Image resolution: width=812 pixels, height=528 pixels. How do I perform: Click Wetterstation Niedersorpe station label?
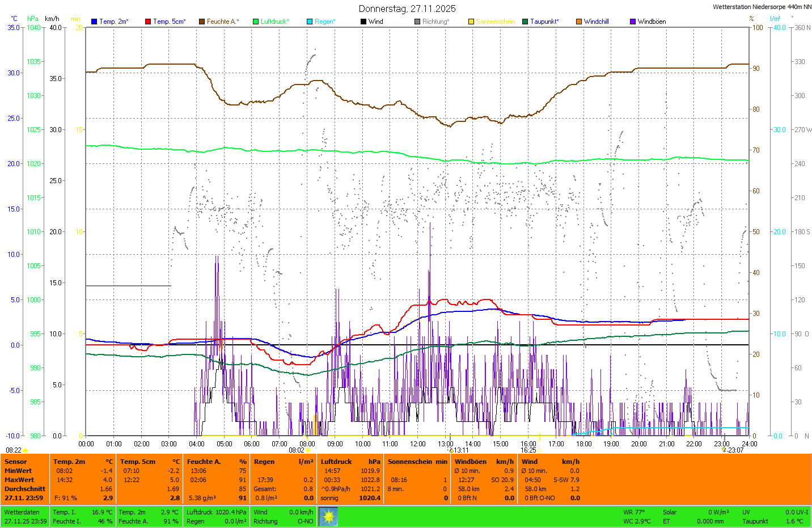tap(762, 7)
